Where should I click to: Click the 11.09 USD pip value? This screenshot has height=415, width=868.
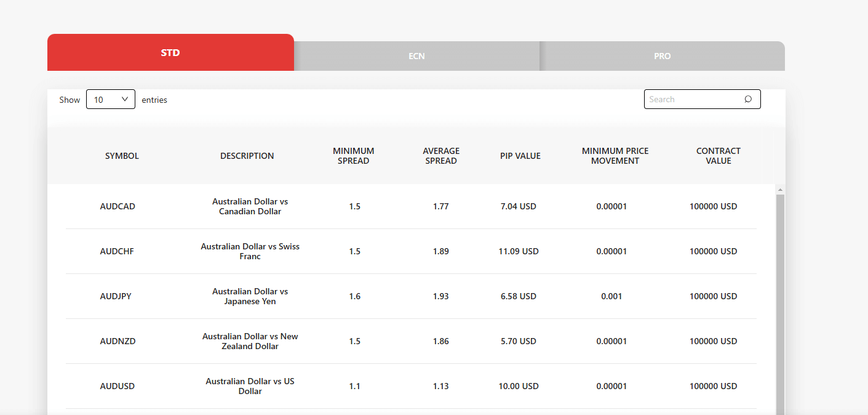click(519, 251)
